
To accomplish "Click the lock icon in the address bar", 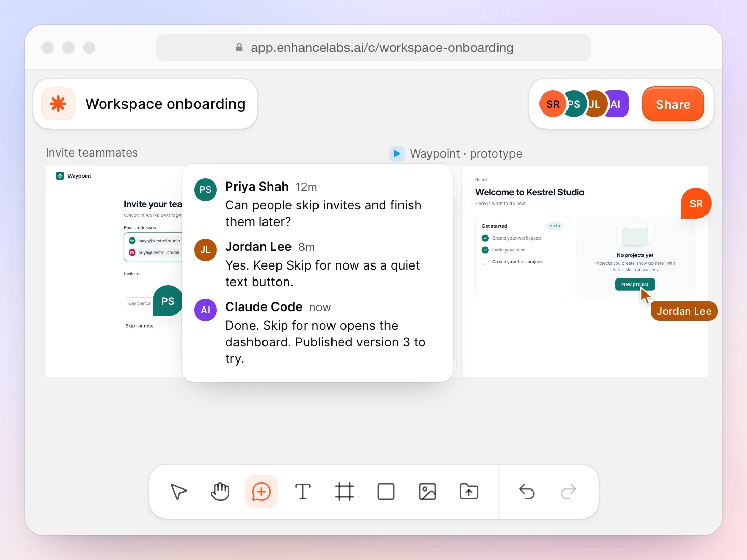I will 239,47.
